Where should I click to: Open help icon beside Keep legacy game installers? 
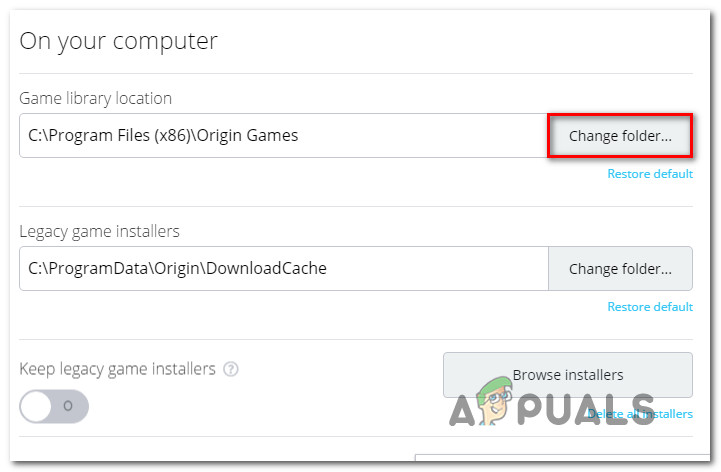click(x=231, y=369)
